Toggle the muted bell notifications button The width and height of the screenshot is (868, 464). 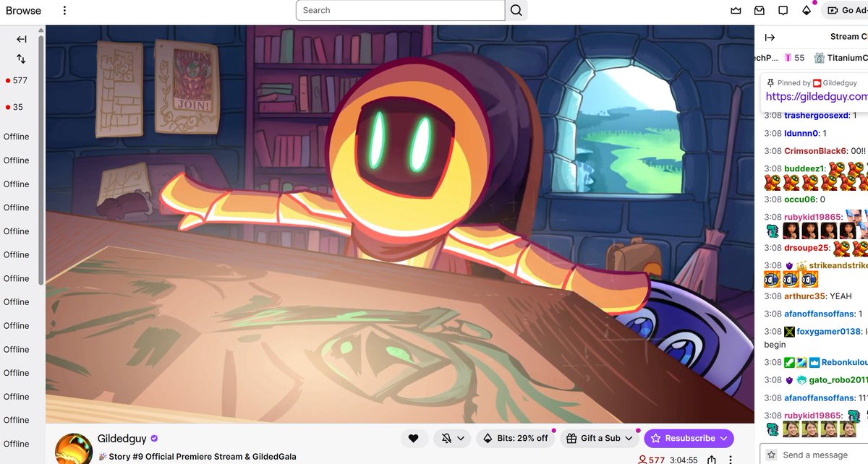coord(447,438)
